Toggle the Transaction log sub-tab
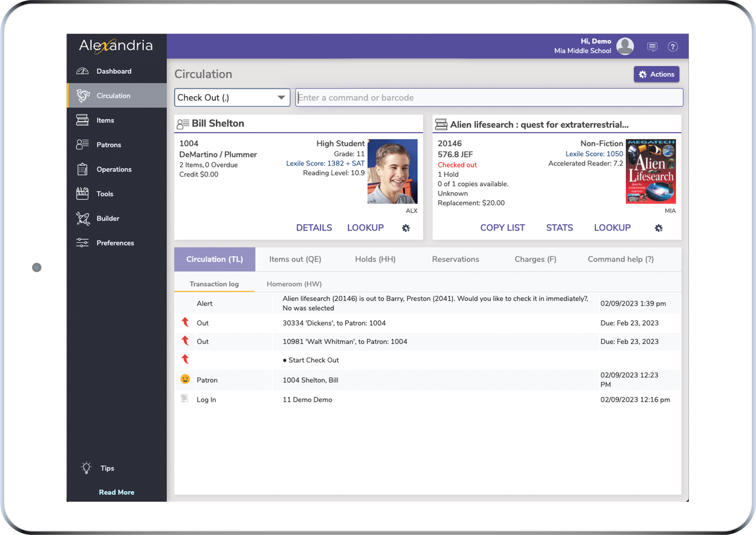The image size is (756, 535). coord(215,284)
